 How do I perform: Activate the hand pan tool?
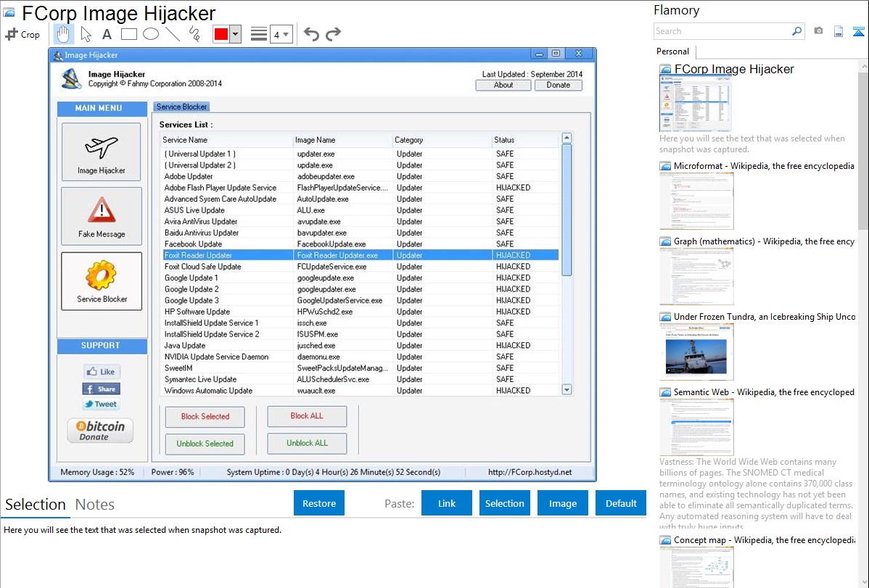[x=63, y=34]
